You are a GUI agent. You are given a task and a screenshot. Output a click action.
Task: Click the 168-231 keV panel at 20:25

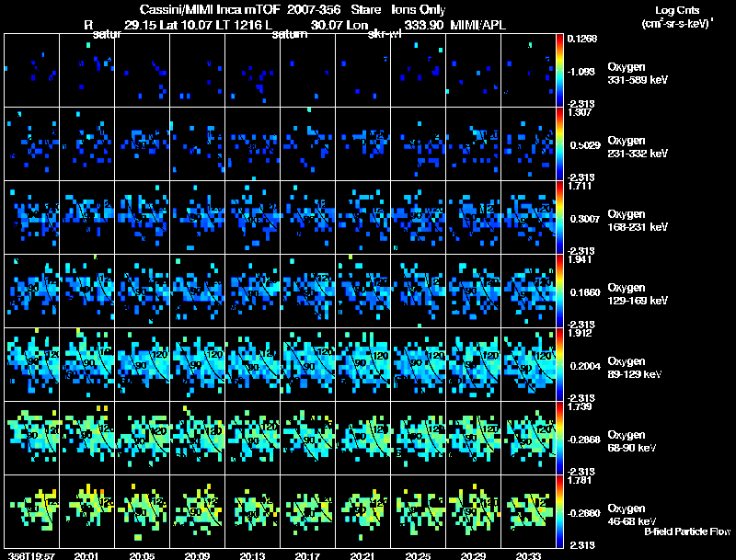(419, 217)
